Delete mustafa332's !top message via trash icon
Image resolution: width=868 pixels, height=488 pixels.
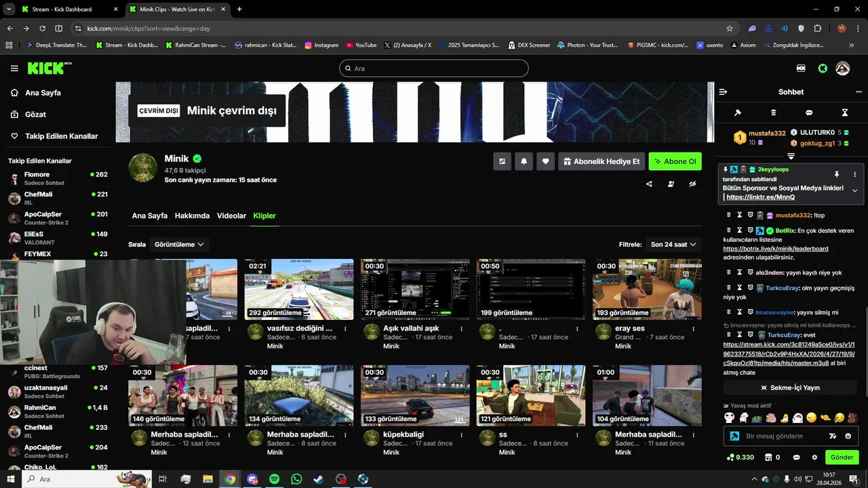click(x=728, y=215)
